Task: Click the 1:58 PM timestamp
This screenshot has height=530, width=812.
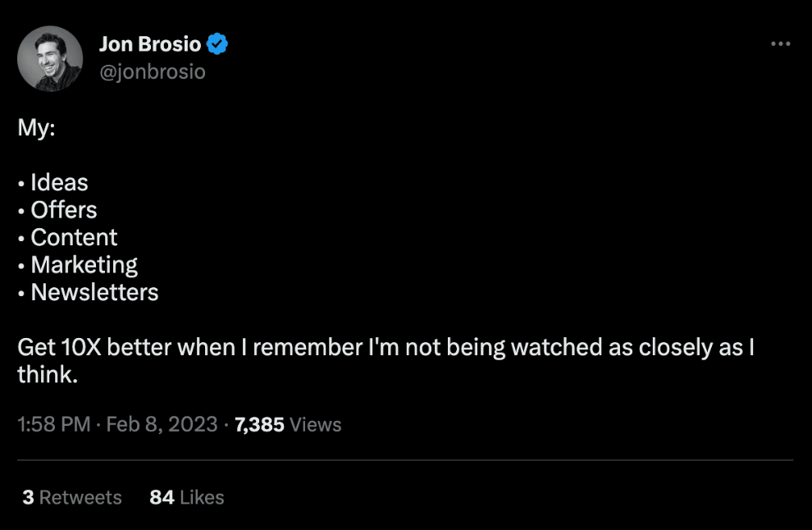Action: tap(53, 424)
